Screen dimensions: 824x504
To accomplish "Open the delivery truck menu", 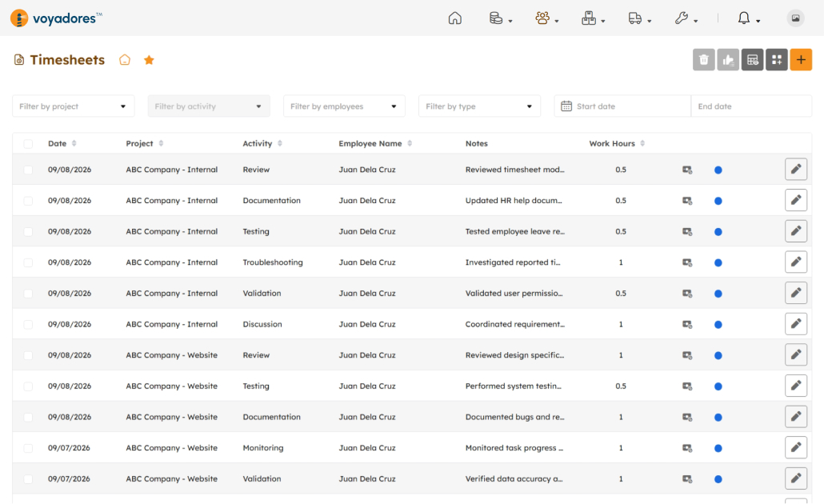I will click(x=639, y=18).
